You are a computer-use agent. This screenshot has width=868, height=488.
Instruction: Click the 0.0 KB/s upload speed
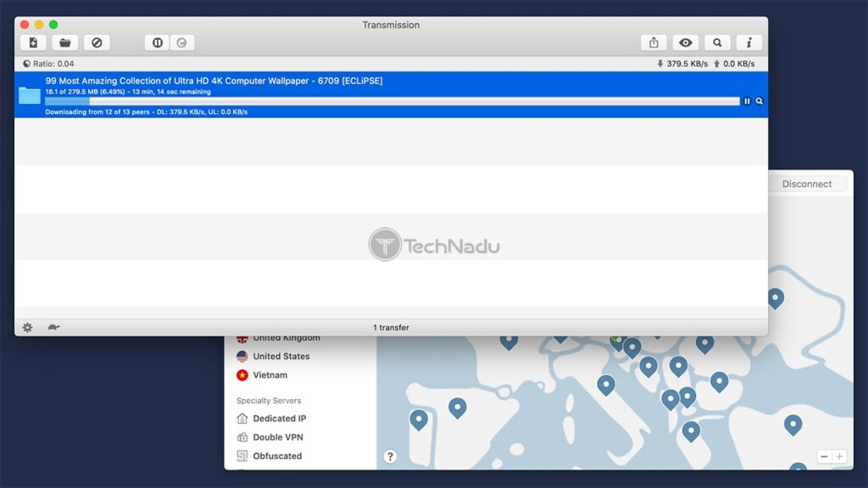(x=734, y=64)
